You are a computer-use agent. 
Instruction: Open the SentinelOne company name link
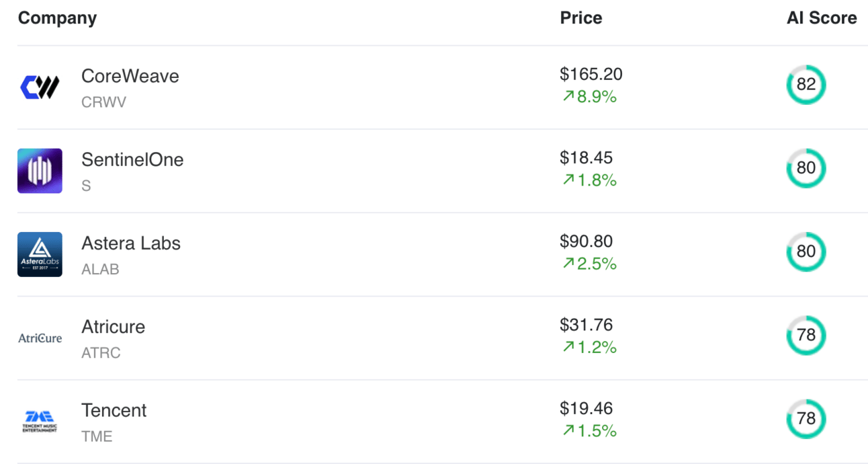pos(132,159)
